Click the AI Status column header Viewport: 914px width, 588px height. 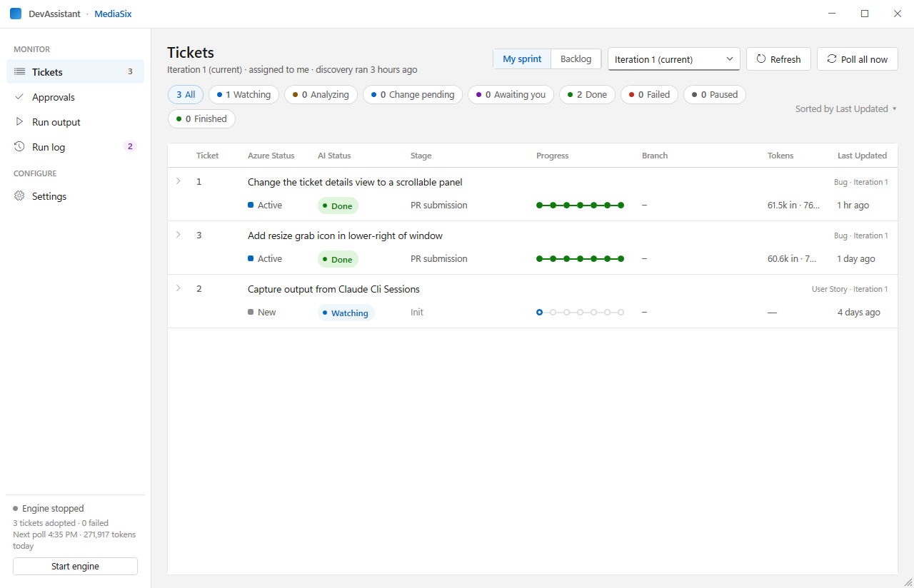click(334, 156)
